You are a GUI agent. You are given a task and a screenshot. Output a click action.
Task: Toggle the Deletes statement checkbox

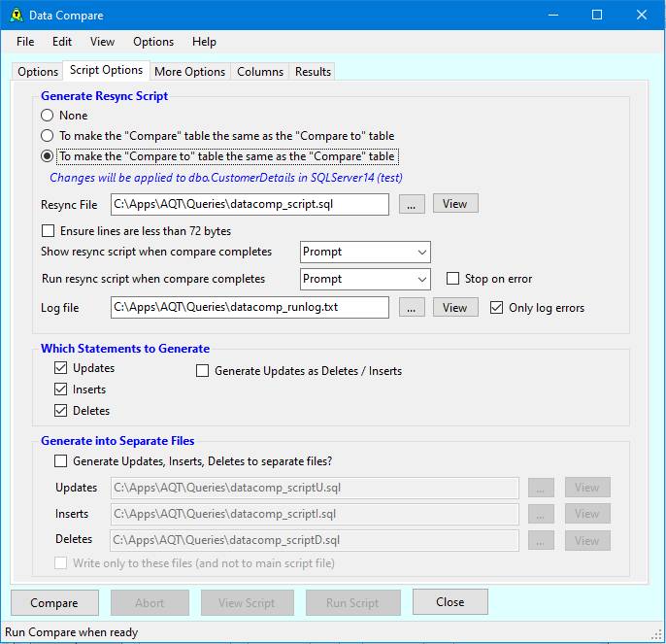pos(82,411)
